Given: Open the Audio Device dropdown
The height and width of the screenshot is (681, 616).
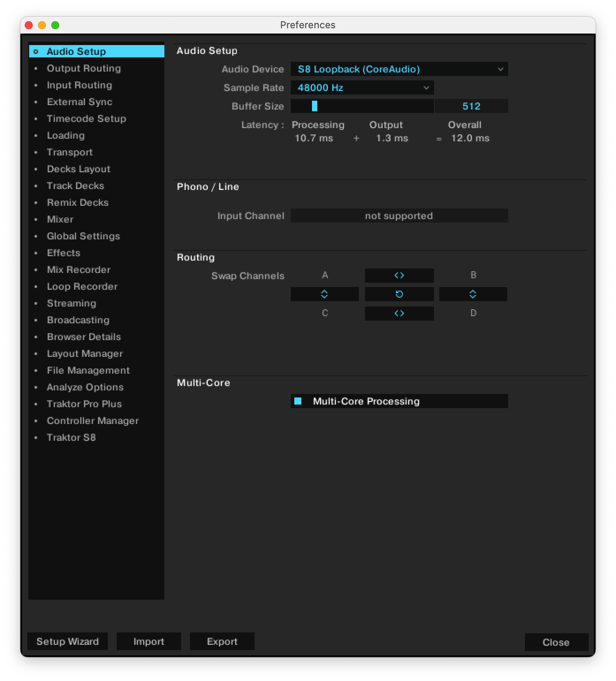Looking at the screenshot, I should 399,69.
